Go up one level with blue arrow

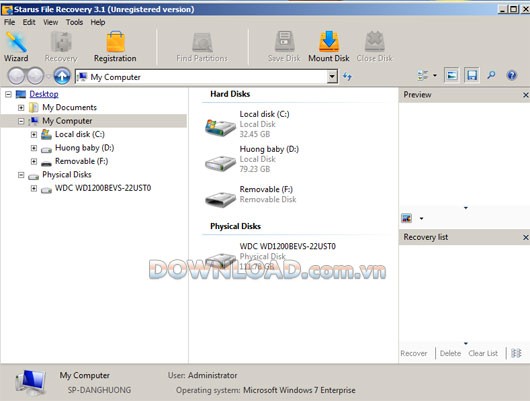62,76
